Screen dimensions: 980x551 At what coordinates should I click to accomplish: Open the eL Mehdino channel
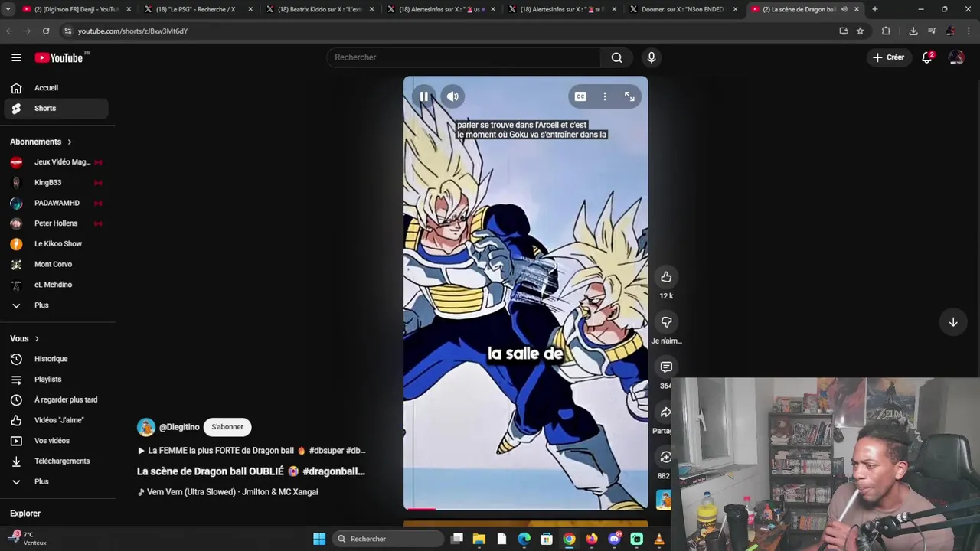(x=56, y=285)
